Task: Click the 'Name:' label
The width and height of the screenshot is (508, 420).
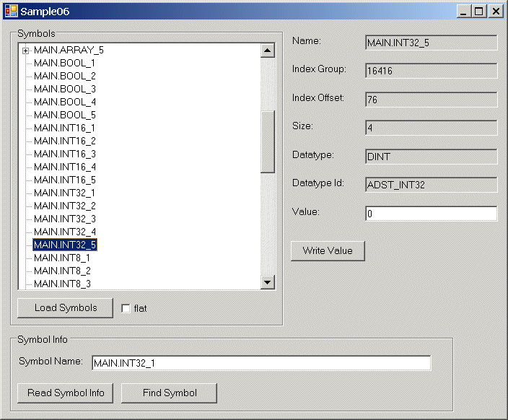Action: (306, 41)
